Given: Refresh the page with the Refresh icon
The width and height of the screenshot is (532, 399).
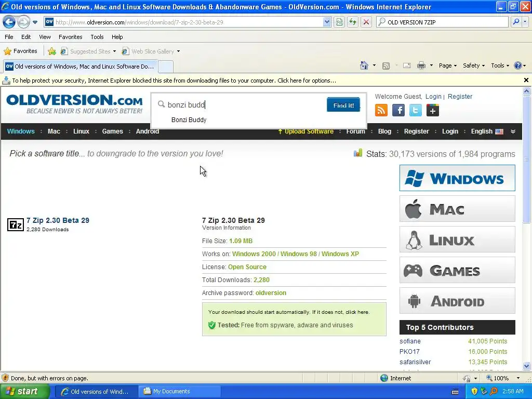Looking at the screenshot, I should point(353,22).
